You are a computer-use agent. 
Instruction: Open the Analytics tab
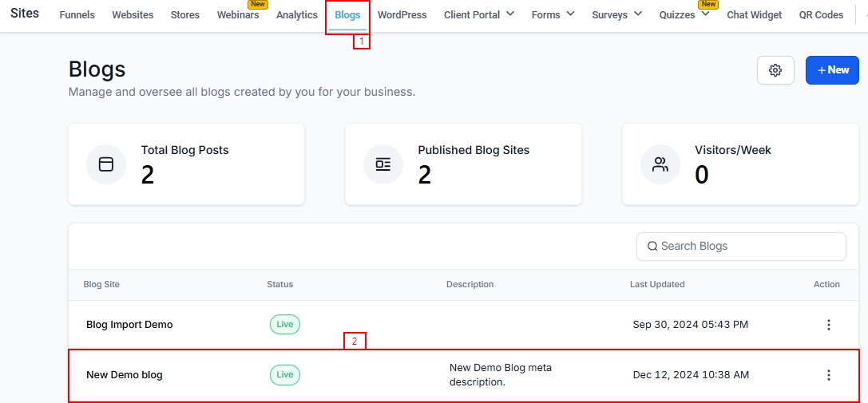(297, 14)
